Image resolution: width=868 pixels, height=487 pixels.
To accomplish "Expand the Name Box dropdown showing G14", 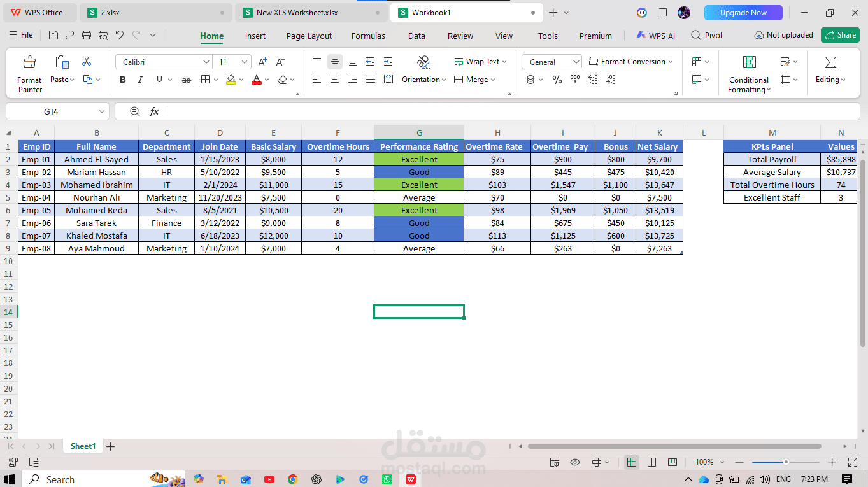I will click(x=102, y=111).
